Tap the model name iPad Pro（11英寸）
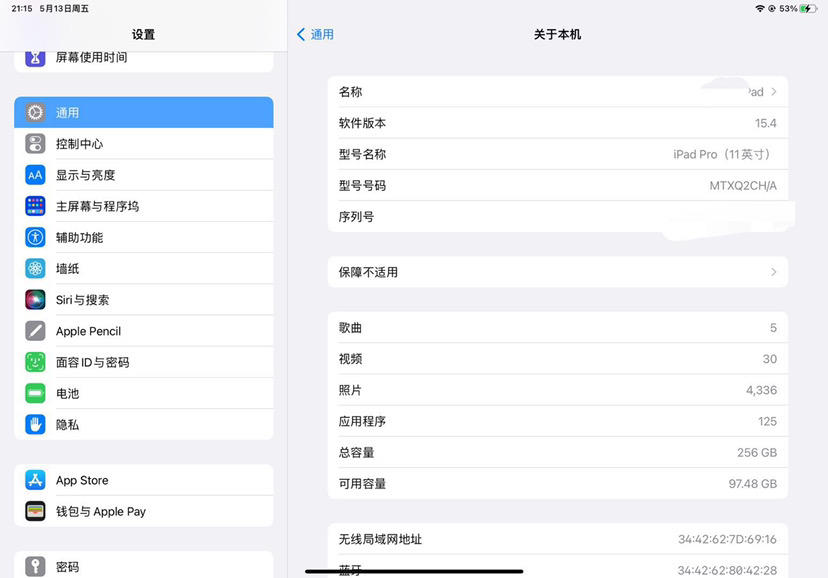Image resolution: width=828 pixels, height=578 pixels. (x=724, y=154)
